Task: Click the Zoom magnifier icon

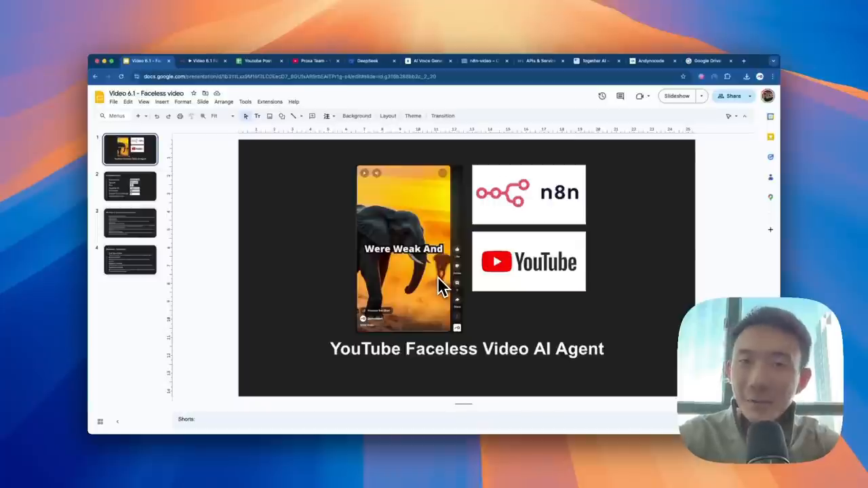Action: [x=203, y=116]
